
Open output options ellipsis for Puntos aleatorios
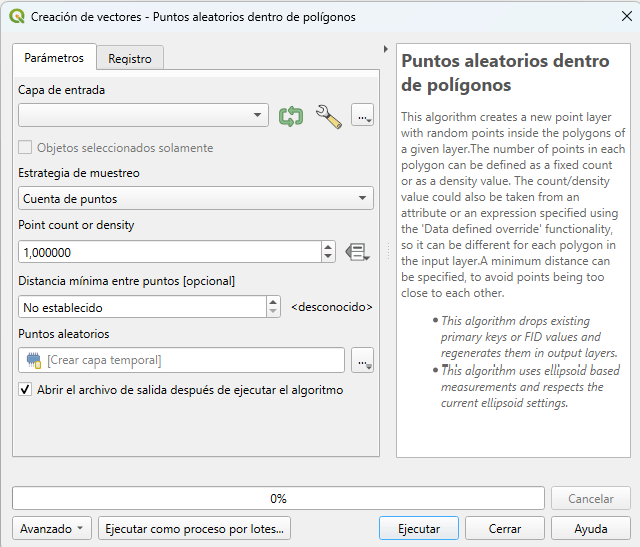[x=362, y=360]
